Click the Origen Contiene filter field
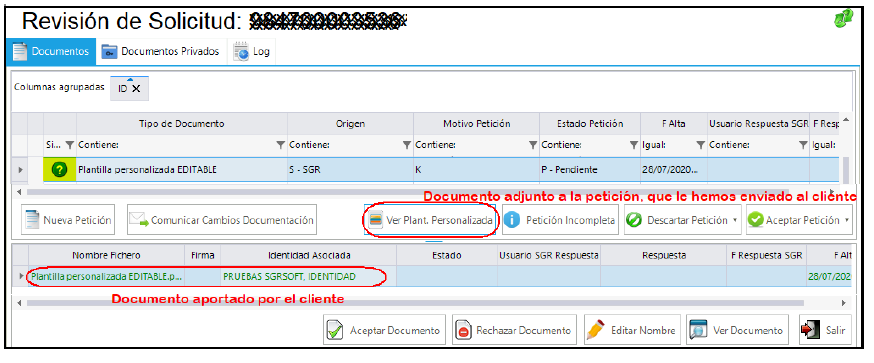Image resolution: width=874 pixels, height=363 pixels. pos(346,145)
